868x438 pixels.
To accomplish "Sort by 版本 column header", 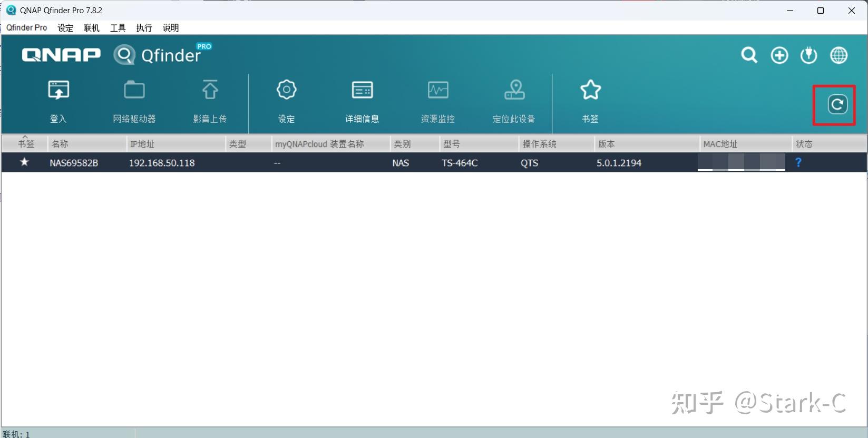I will 647,144.
